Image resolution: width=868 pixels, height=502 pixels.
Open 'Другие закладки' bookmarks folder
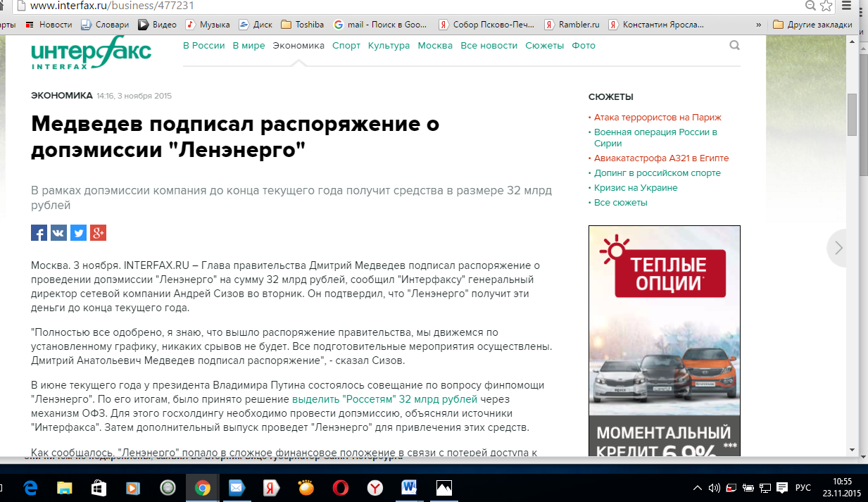click(813, 25)
